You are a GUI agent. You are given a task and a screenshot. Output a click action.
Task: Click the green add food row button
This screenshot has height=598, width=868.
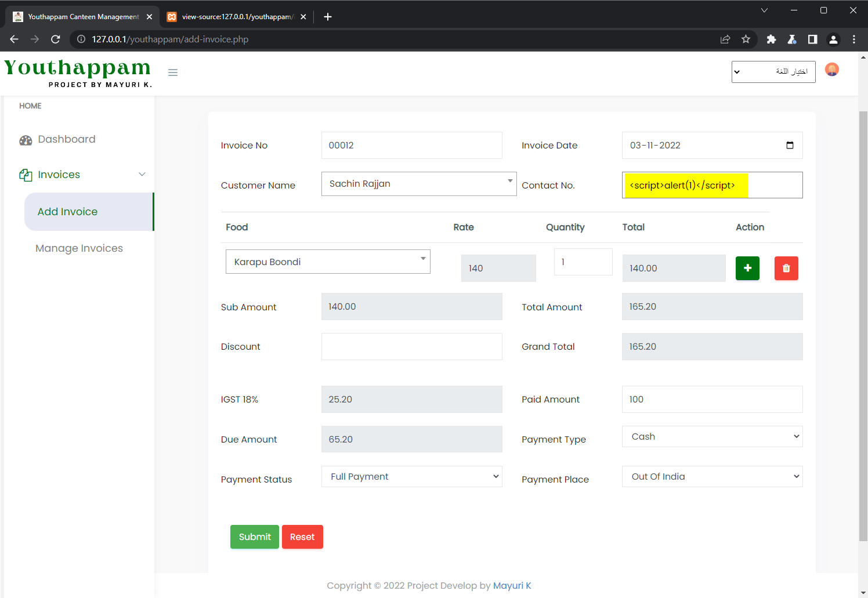point(747,268)
